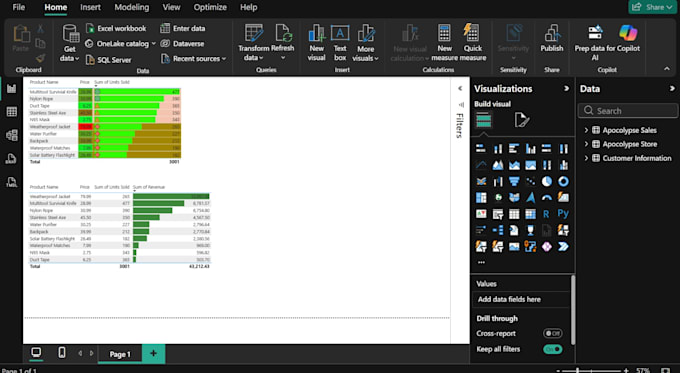
Task: Pick the Funnel visual
Action: coord(514,181)
